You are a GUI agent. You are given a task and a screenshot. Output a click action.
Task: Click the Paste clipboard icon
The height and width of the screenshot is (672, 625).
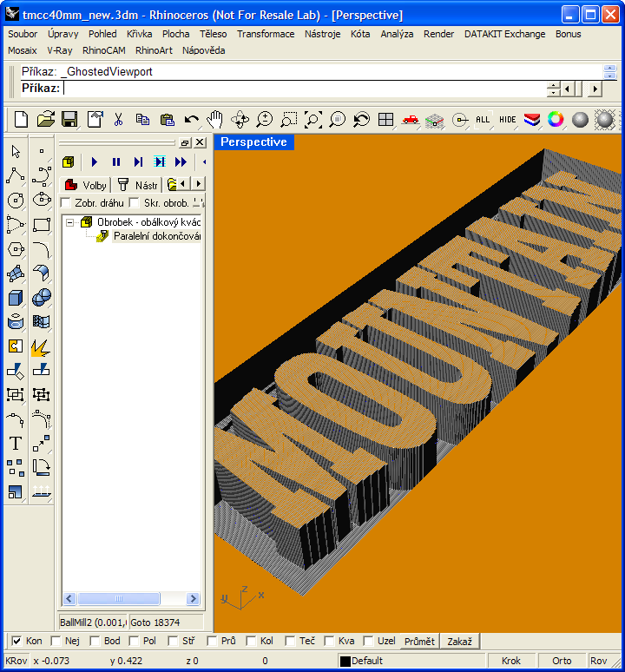coord(167,120)
